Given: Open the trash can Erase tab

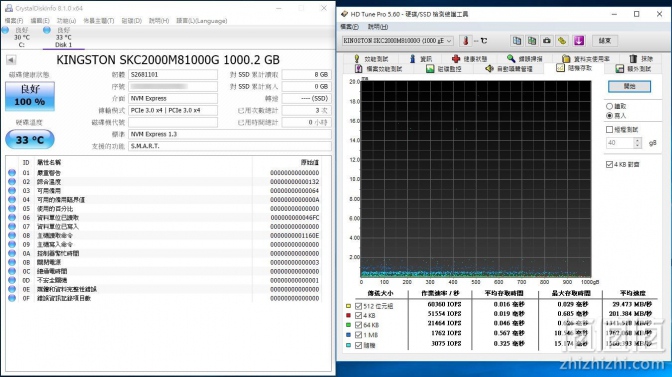Looking at the screenshot, I should pos(641,59).
